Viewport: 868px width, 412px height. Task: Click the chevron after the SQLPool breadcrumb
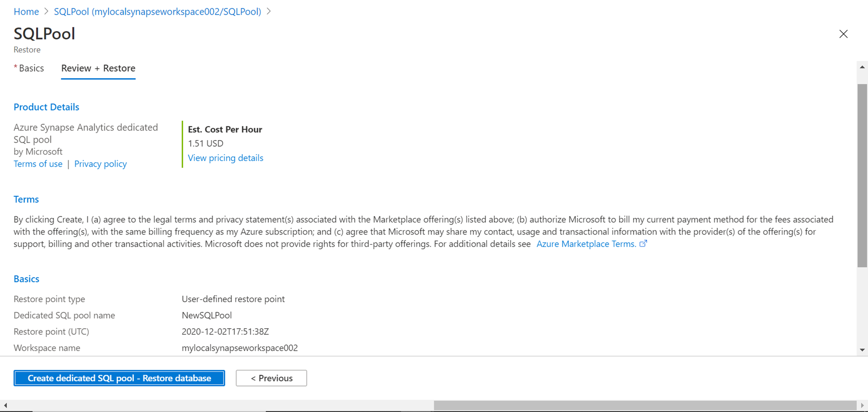pos(269,12)
